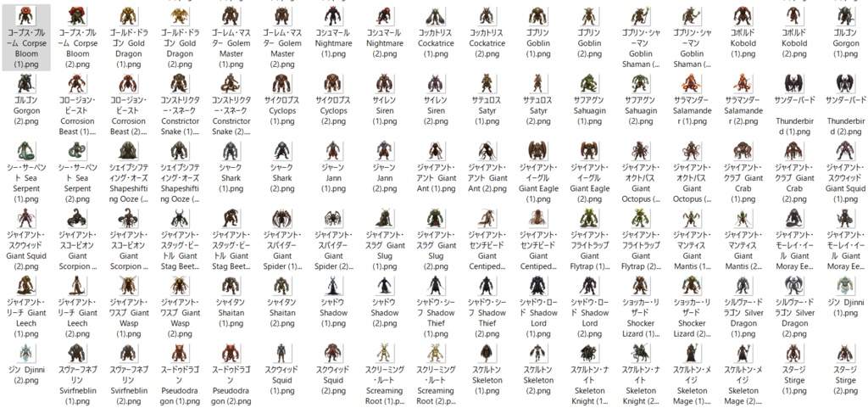
Task: Pick the Giant Crab (1).png icon
Action: click(743, 151)
